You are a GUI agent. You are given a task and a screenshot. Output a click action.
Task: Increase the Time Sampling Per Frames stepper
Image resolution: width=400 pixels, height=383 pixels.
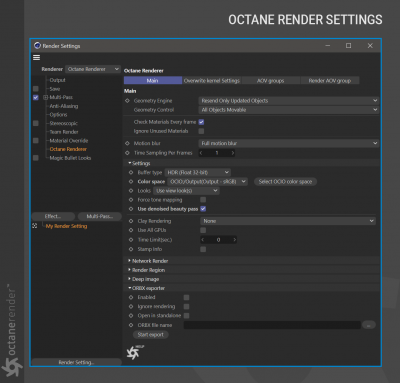(x=233, y=153)
